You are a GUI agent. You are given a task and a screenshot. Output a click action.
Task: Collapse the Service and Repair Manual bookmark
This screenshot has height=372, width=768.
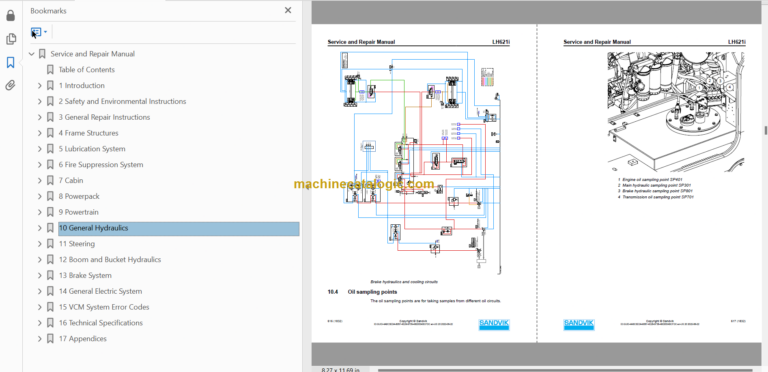tap(32, 54)
